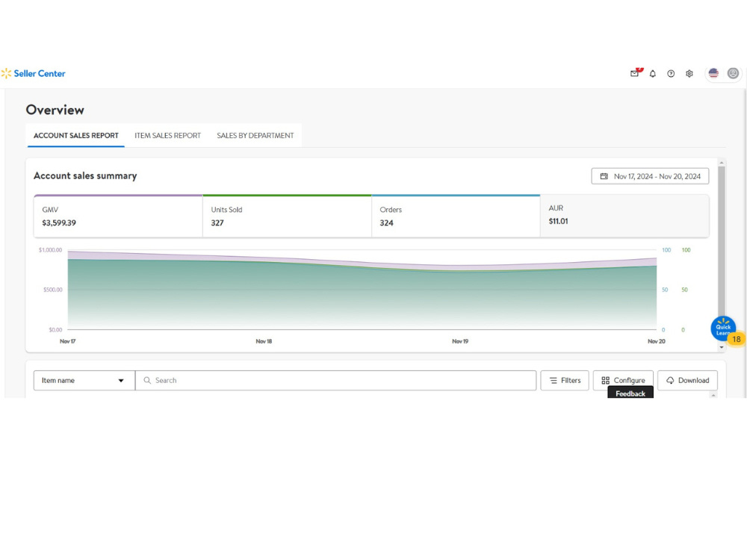
Task: Click the $3,599.39 GMV value
Action: tap(59, 223)
